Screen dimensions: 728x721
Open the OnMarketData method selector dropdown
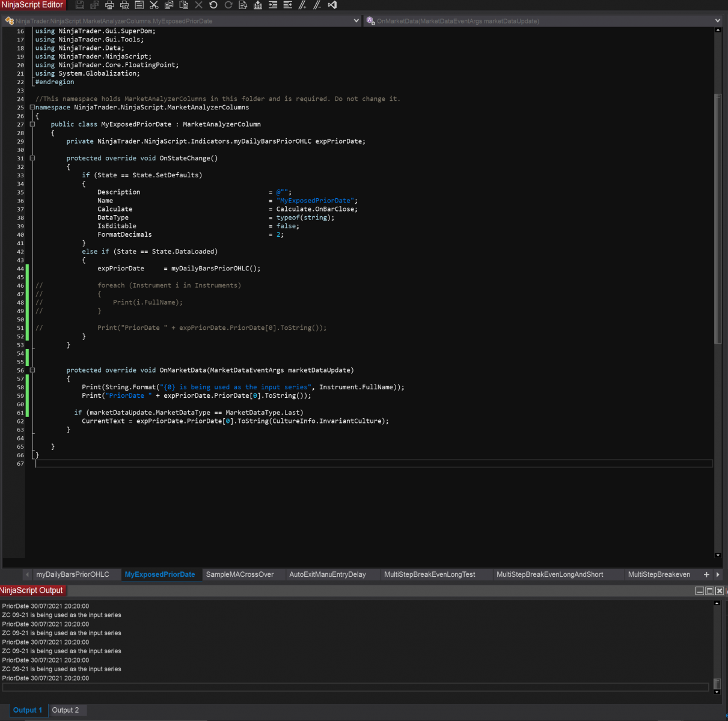pos(717,21)
